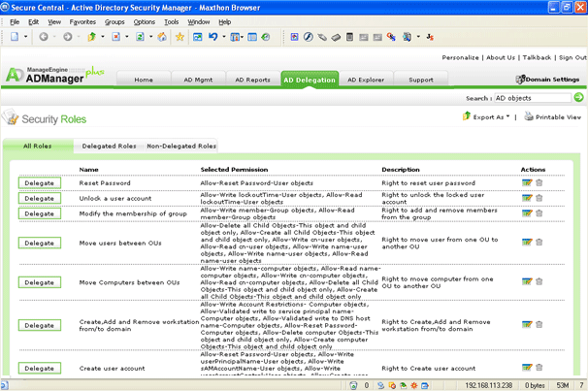588x391 pixels.
Task: Delete the Reset Password role
Action: 539,183
